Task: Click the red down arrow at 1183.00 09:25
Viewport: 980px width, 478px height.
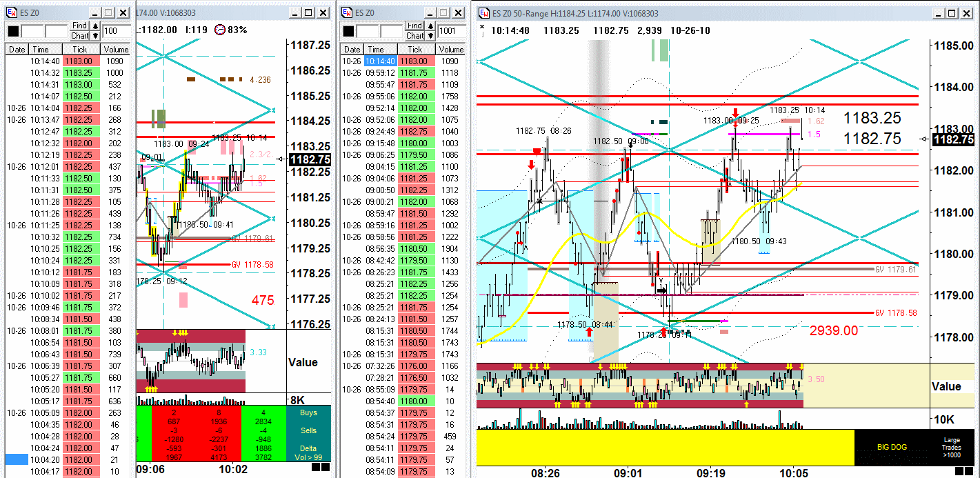Action: pyautogui.click(x=736, y=112)
